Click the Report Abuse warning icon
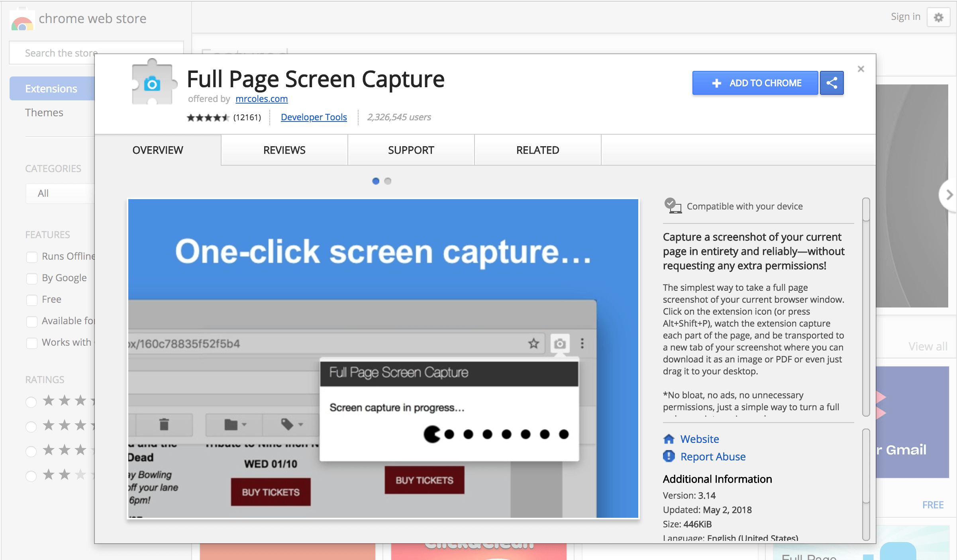The height and width of the screenshot is (560, 957). coord(669,456)
